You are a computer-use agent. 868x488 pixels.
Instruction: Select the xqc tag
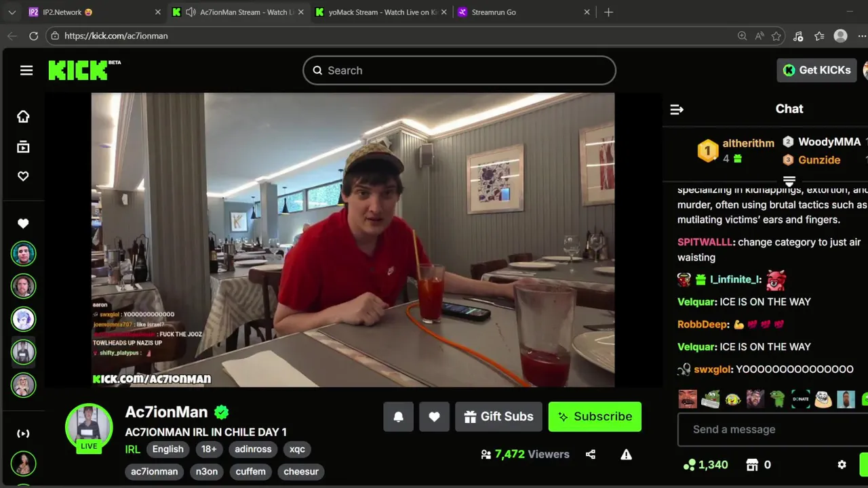point(297,449)
